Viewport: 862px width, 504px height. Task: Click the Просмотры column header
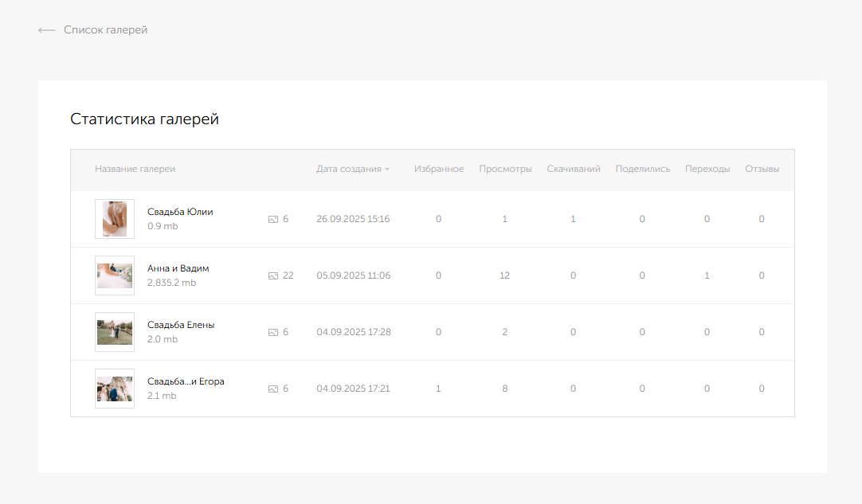[x=505, y=169]
